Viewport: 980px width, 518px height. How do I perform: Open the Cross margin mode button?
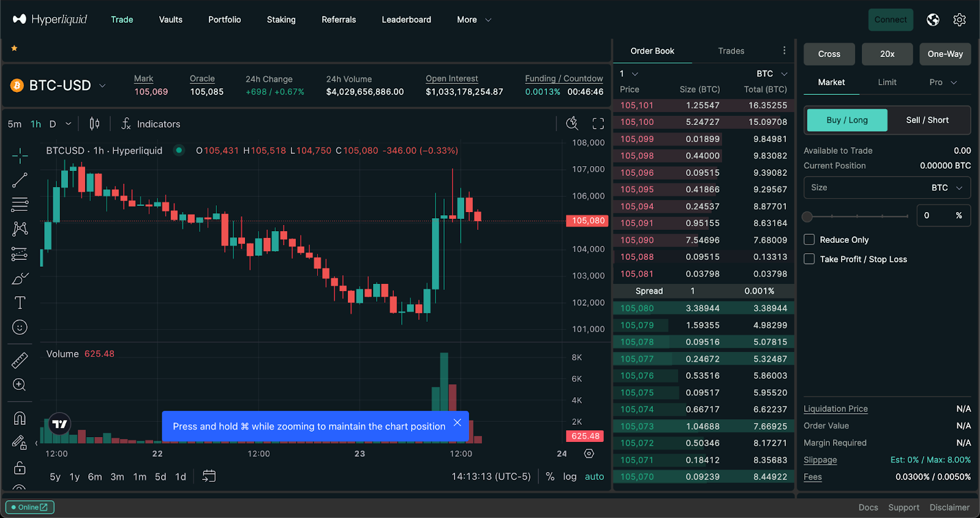829,54
